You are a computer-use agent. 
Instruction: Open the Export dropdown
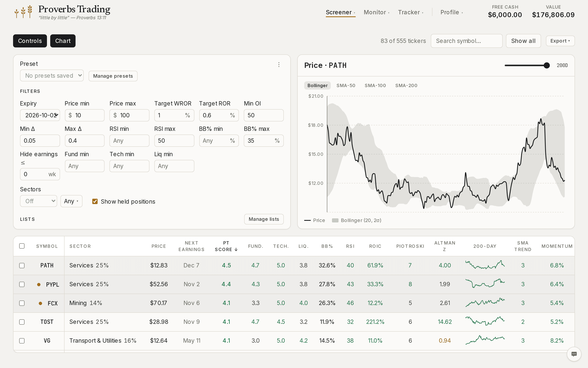560,41
